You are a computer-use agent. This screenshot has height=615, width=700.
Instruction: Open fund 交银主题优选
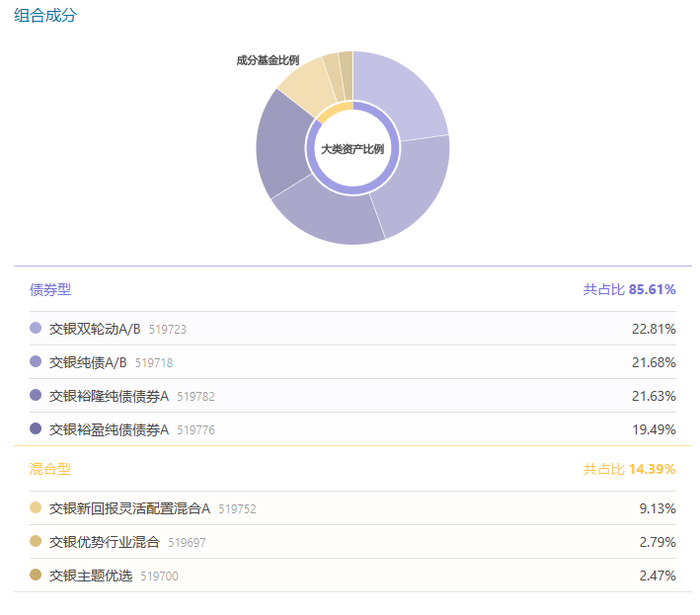pyautogui.click(x=91, y=576)
